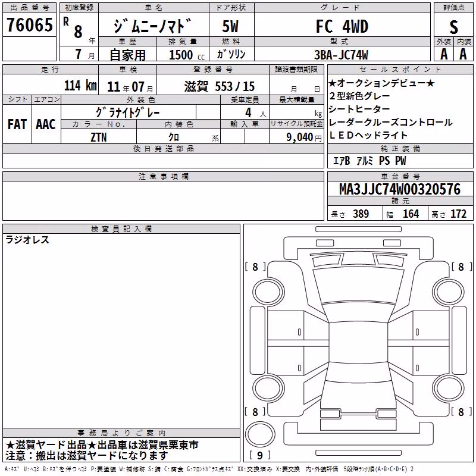
Task: Select the 注意:搬出は滋賀ヤードになります line
Action: 86,456
